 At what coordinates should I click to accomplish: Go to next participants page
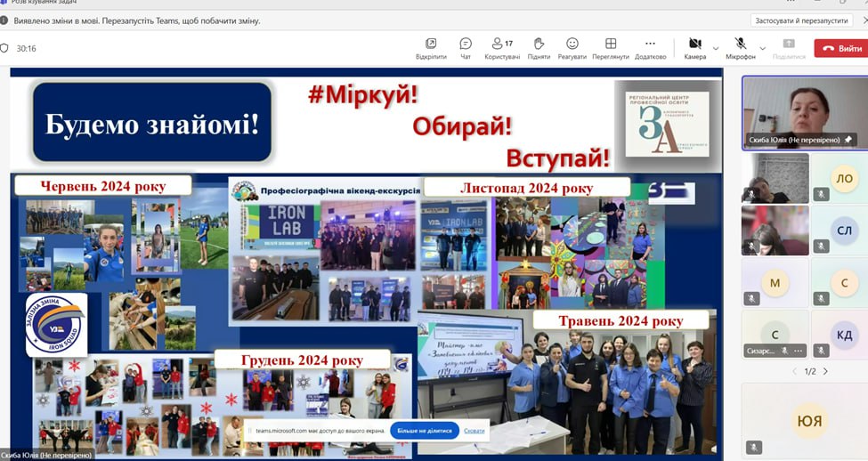pyautogui.click(x=825, y=371)
